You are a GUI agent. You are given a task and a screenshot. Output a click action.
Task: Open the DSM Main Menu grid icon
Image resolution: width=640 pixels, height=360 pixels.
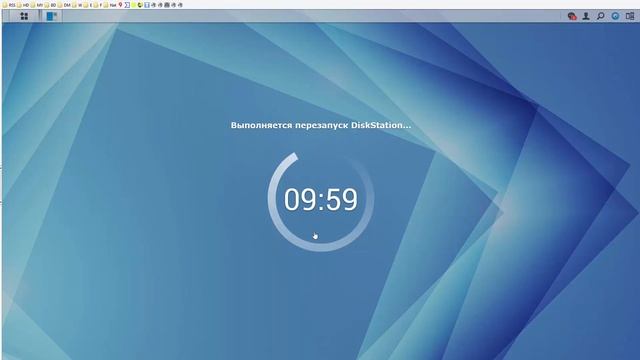point(24,16)
